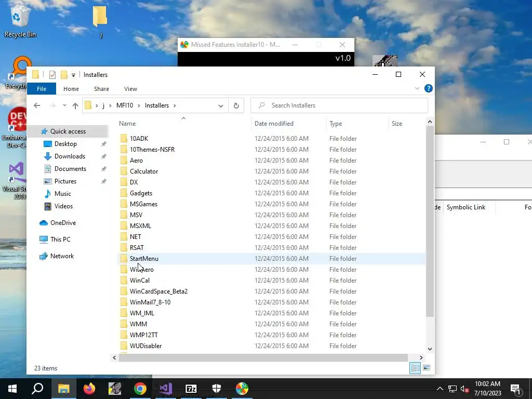Sort by the Type column header
This screenshot has height=399, width=532.
point(336,124)
